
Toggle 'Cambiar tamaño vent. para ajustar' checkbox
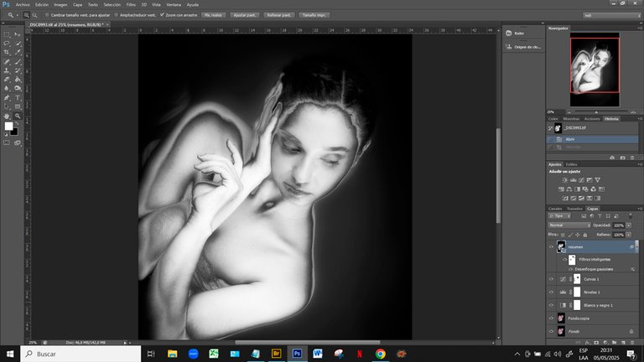point(47,15)
